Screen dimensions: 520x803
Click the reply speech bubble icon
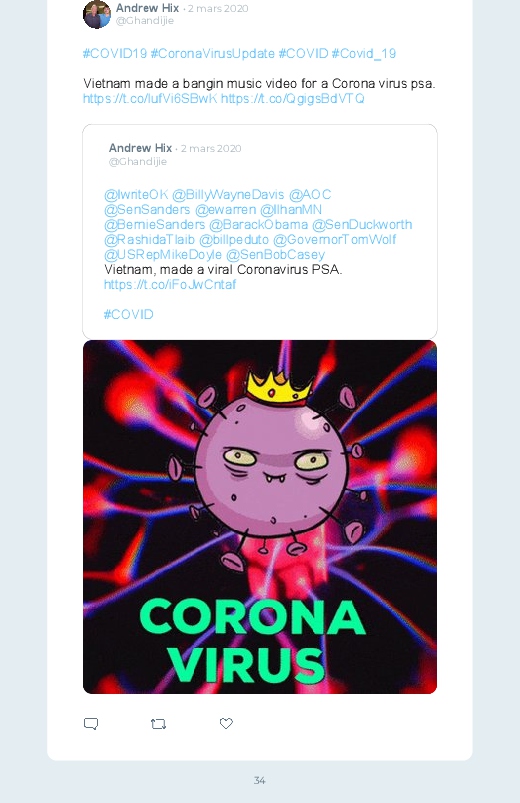(x=91, y=724)
